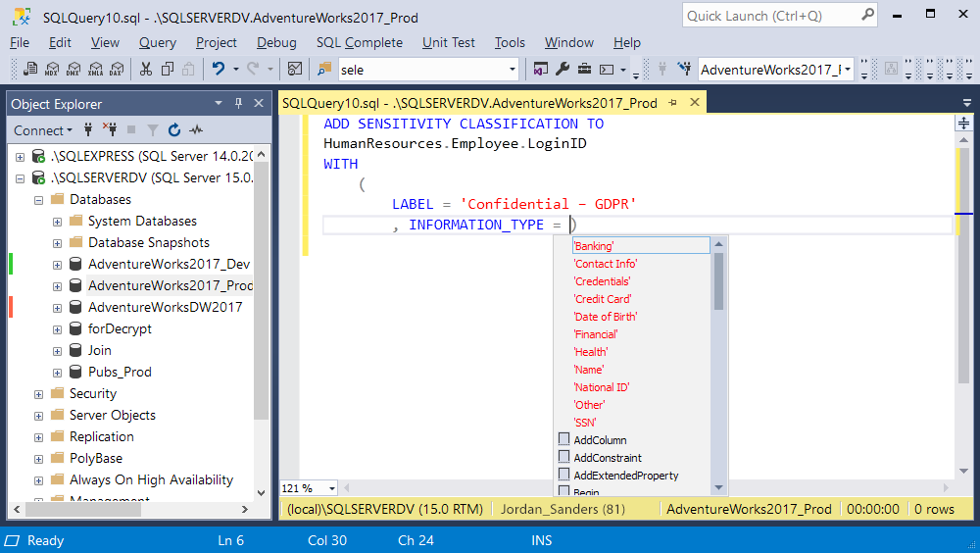Expand the .\SQLEXPRESS server node
The image size is (980, 553).
click(x=20, y=157)
